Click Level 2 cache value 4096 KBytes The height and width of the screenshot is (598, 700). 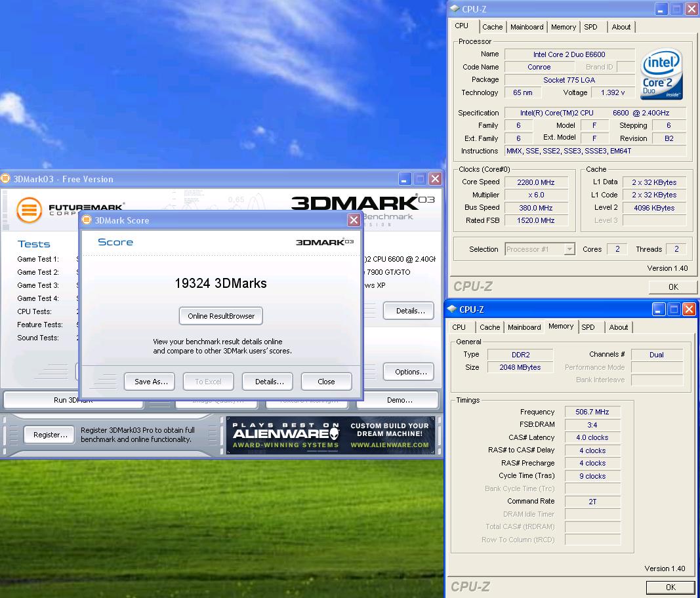tap(654, 207)
